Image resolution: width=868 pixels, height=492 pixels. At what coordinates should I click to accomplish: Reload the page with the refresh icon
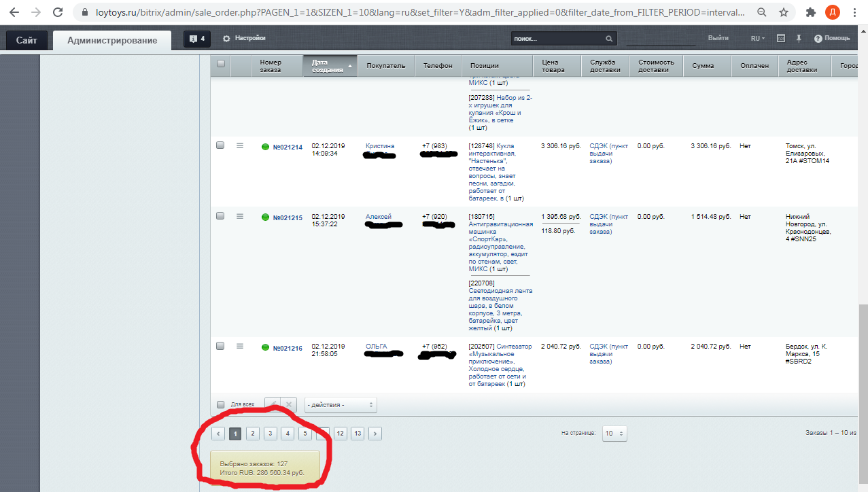(58, 12)
